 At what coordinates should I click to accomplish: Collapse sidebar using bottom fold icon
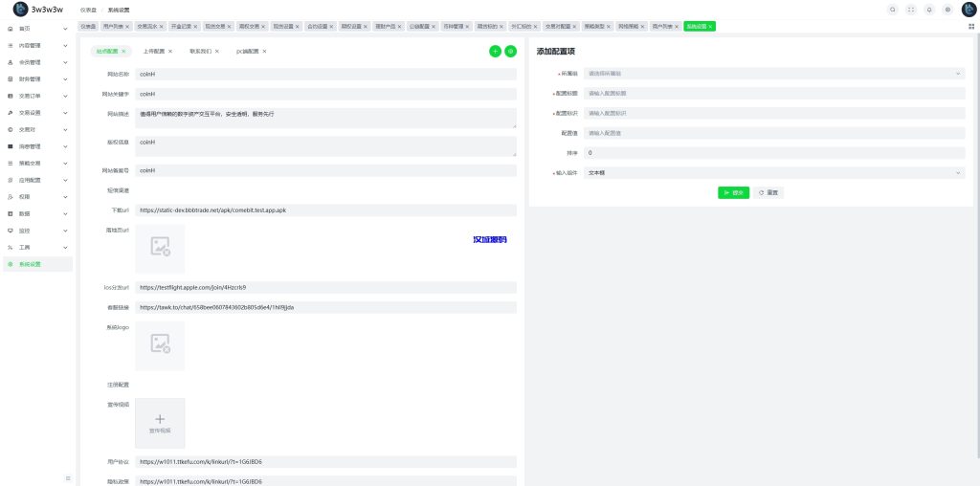(67, 477)
